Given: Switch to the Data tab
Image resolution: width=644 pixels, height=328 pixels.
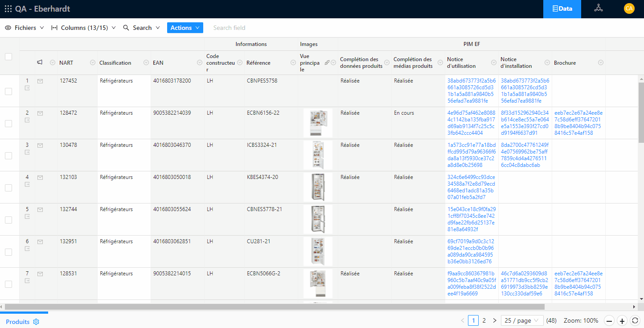Looking at the screenshot, I should click(562, 8).
